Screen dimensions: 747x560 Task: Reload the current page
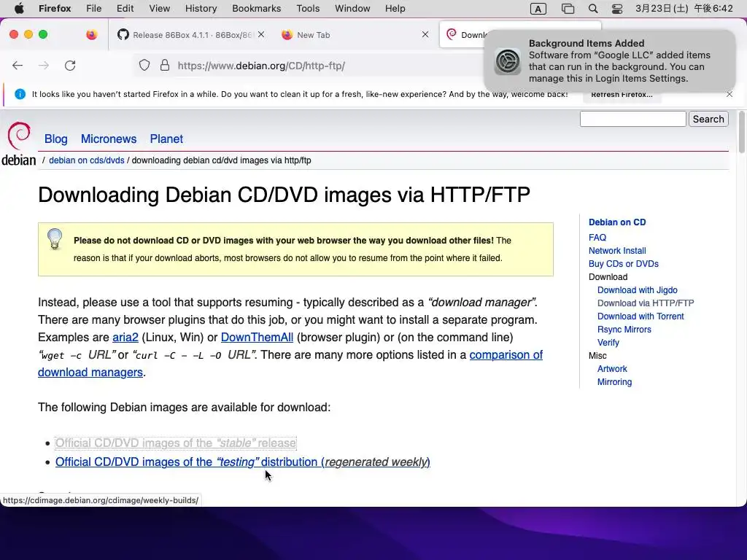pyautogui.click(x=70, y=65)
